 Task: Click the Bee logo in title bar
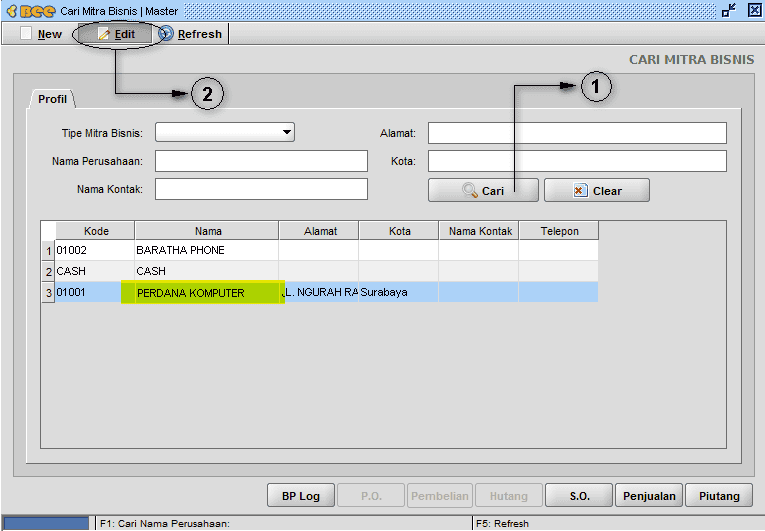[x=31, y=11]
